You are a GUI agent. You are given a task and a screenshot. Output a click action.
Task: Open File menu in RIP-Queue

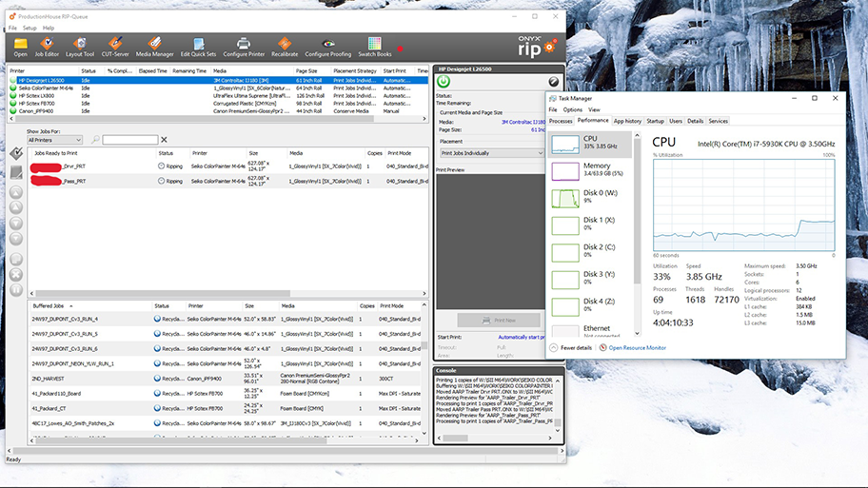pyautogui.click(x=12, y=28)
